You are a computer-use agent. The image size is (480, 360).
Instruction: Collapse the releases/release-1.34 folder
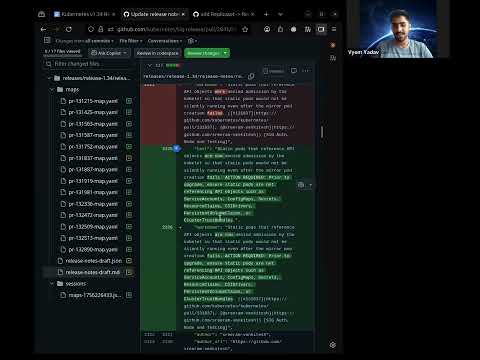pos(50,78)
